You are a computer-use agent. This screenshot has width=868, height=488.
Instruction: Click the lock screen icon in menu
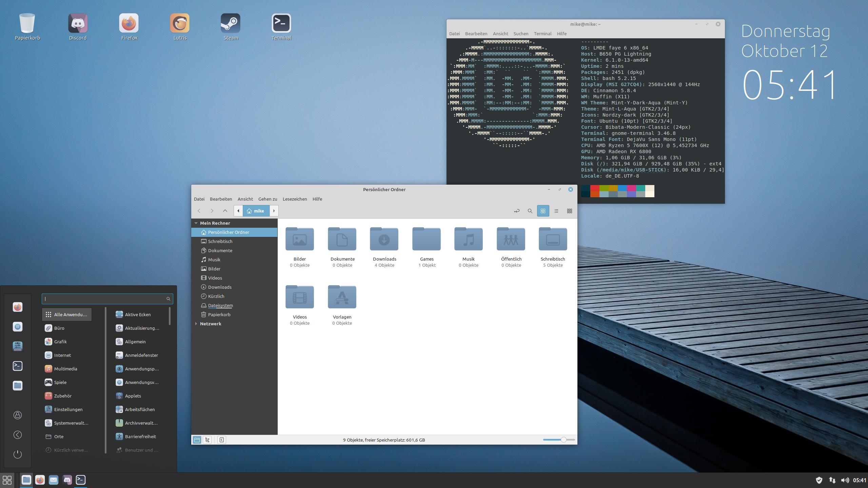coord(18,415)
